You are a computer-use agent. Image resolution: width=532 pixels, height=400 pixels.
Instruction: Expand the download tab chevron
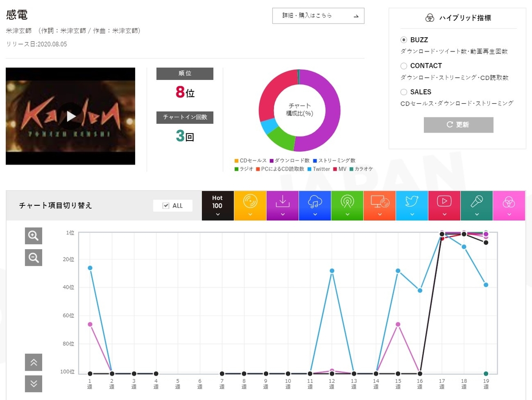(282, 215)
